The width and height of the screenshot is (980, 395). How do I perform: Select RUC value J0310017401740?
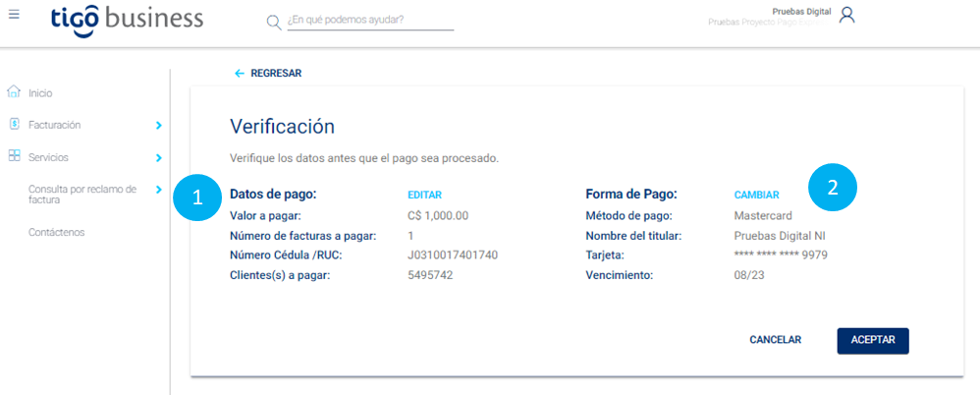453,255
